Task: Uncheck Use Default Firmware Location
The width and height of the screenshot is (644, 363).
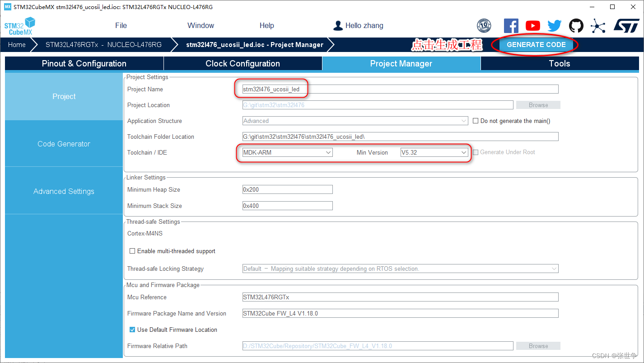Action: tap(132, 330)
